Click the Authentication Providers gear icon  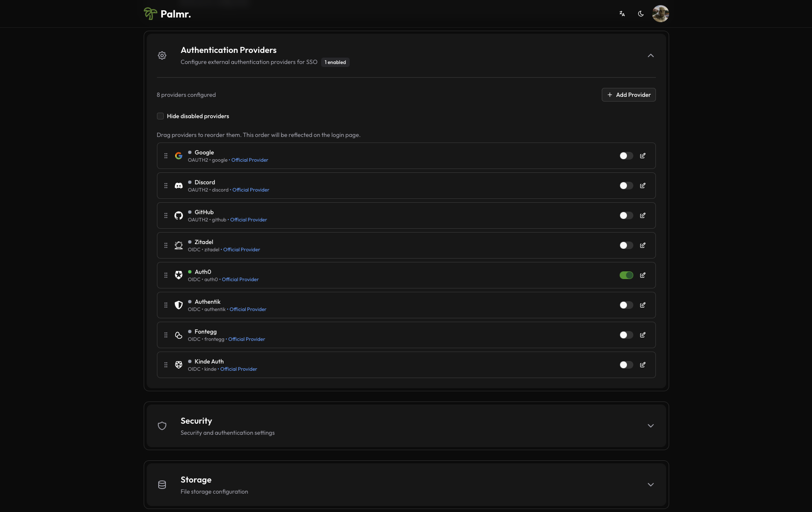coord(162,55)
